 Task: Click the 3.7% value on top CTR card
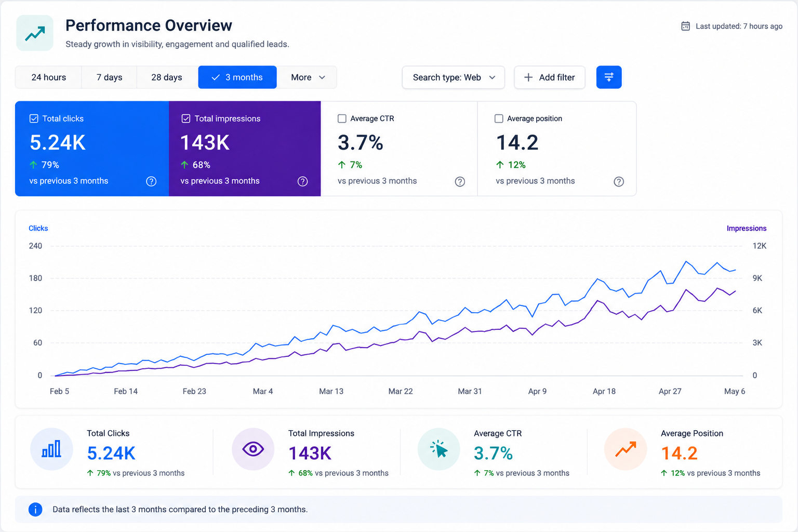pos(361,142)
